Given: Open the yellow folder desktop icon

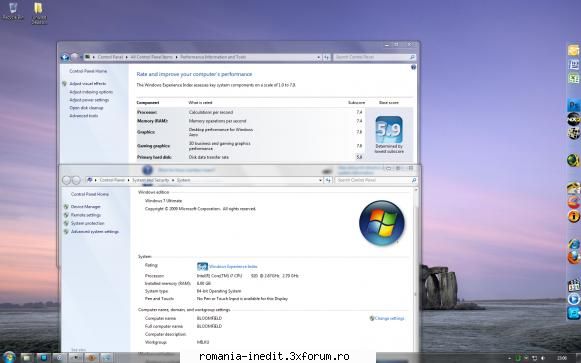Looking at the screenshot, I should 39,13.
